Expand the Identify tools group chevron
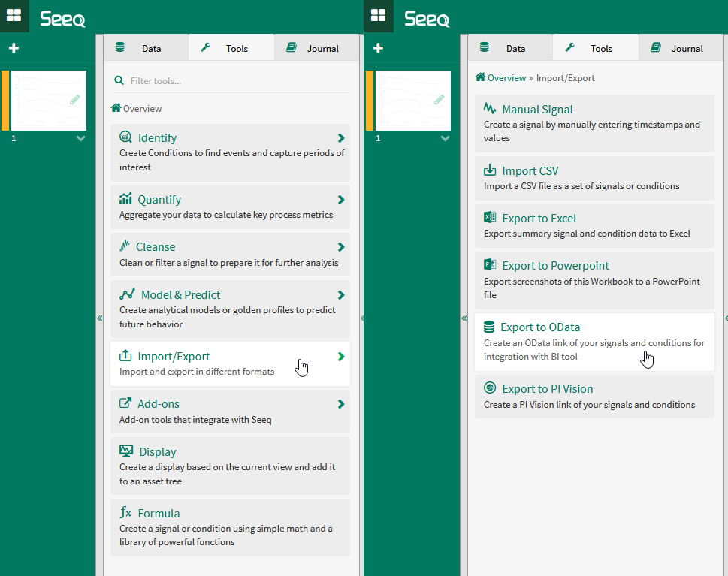Screen dimensions: 728x576 coord(341,138)
